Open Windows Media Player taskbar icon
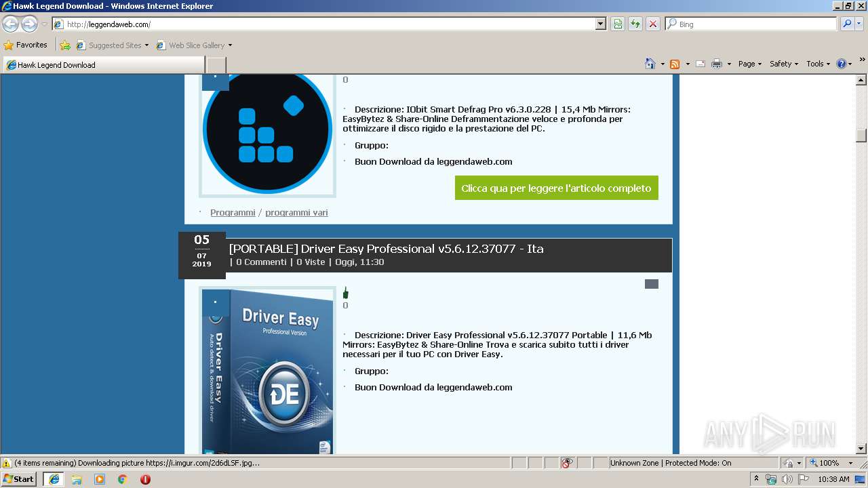 click(x=100, y=479)
